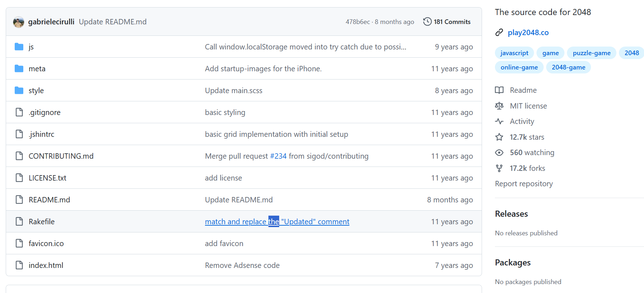This screenshot has height=293, width=644.
Task: Click the link icon beside play2048.co
Action: 499,33
